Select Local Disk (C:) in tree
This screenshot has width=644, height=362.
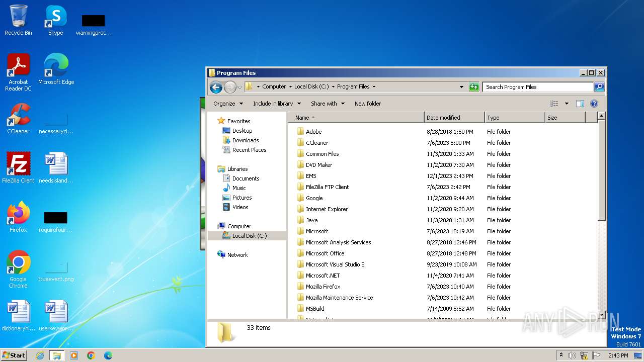(250, 236)
